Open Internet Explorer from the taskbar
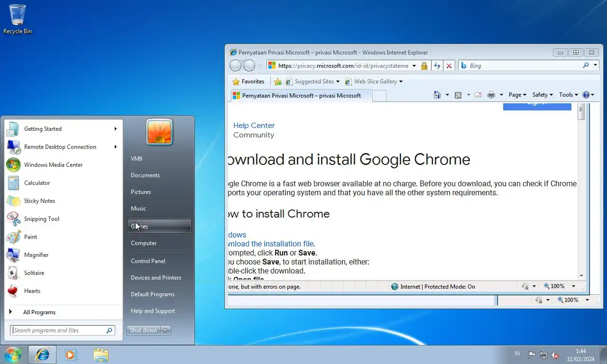Viewport: 607px width, 364px height. [42, 355]
